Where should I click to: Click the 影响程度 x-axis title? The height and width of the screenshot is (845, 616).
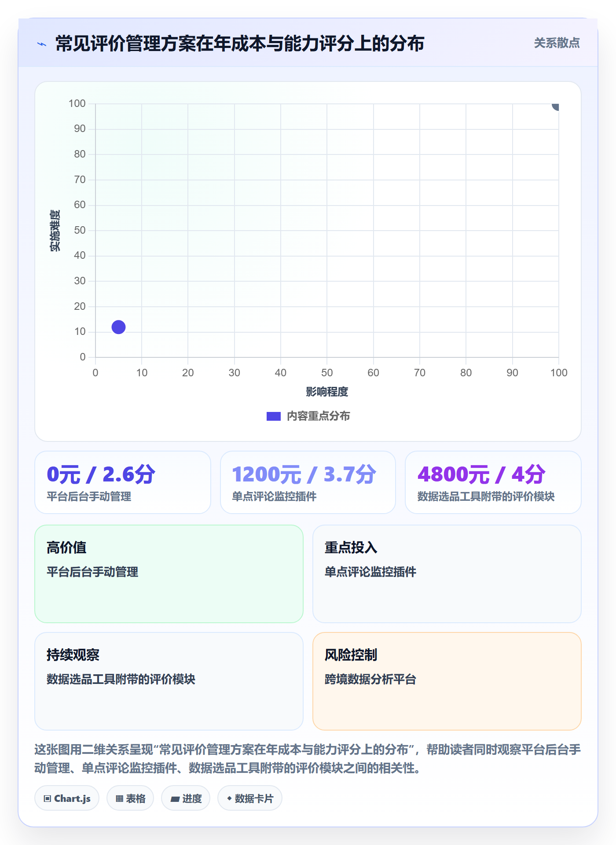tap(327, 392)
